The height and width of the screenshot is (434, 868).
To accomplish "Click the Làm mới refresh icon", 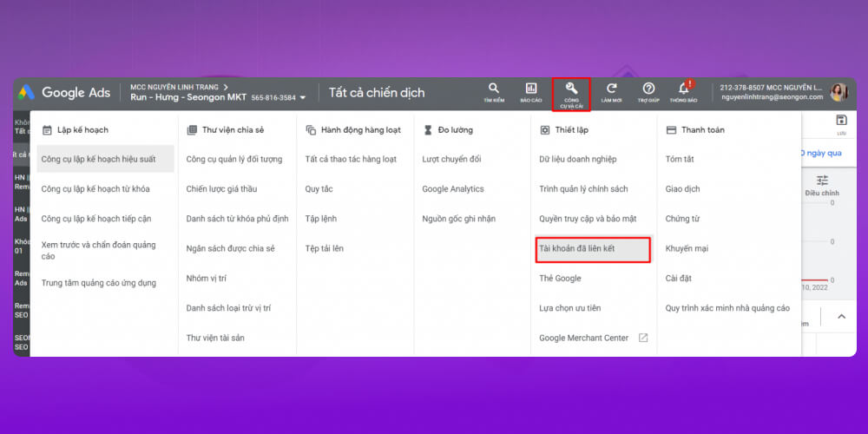I will tap(611, 91).
